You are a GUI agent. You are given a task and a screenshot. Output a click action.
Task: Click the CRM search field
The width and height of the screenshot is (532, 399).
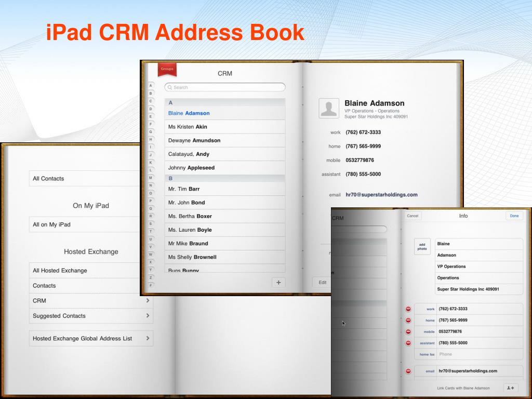225,87
